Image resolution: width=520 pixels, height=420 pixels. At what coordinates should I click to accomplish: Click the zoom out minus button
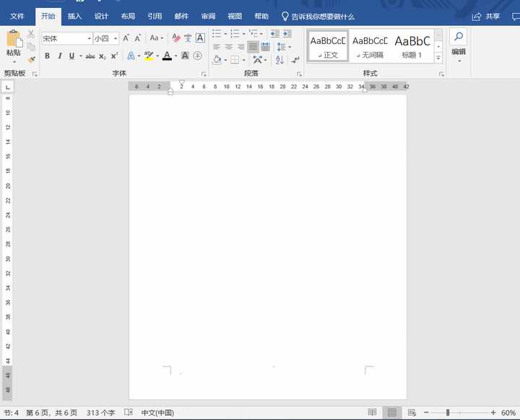coord(426,412)
